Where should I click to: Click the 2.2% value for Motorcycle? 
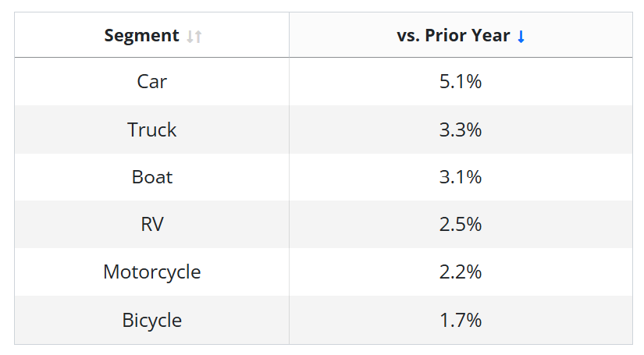(461, 272)
